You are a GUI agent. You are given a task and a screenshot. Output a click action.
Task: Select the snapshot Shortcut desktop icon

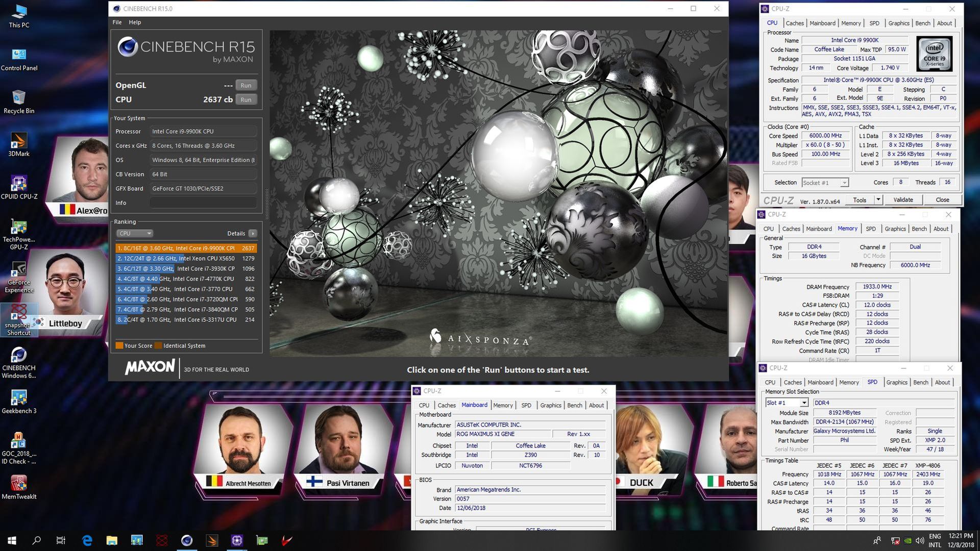(x=18, y=320)
